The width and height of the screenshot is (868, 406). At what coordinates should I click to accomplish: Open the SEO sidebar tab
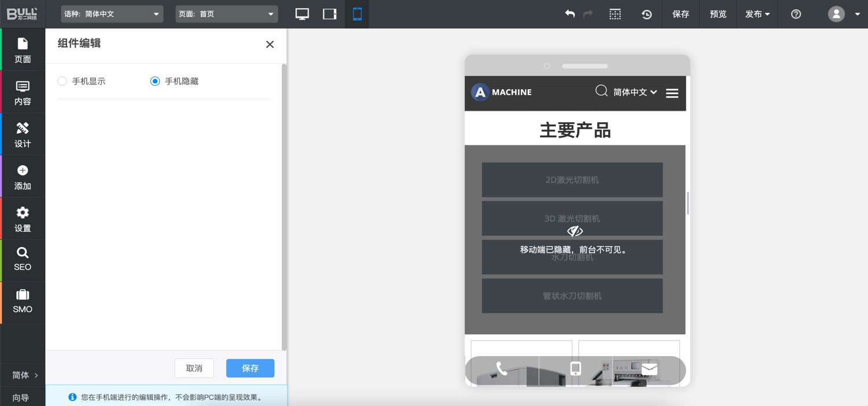23,258
